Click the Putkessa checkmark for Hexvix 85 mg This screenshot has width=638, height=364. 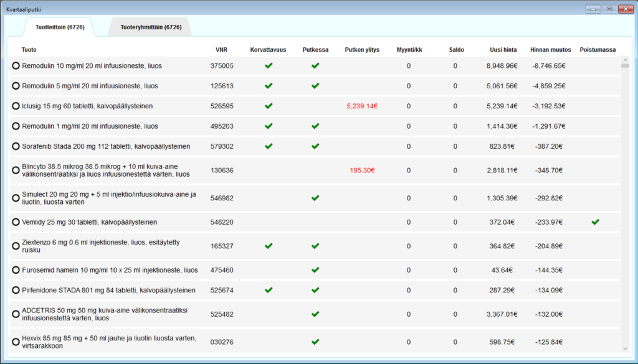(315, 342)
